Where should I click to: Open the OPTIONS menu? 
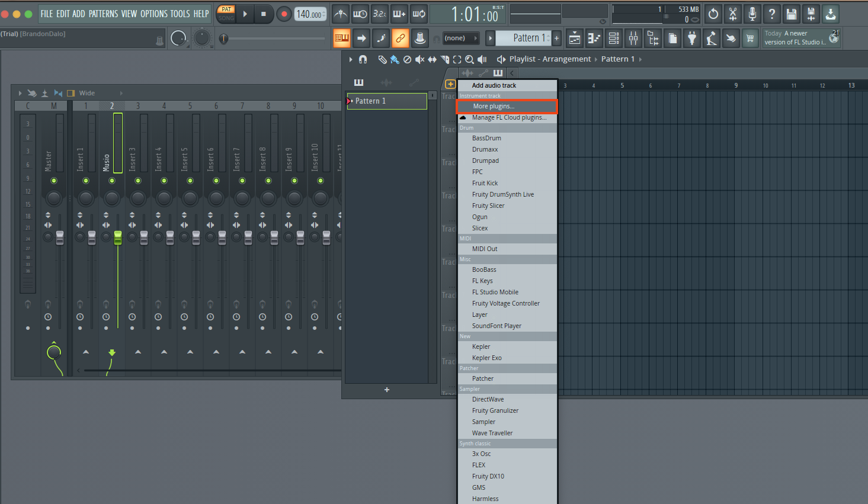pos(153,14)
